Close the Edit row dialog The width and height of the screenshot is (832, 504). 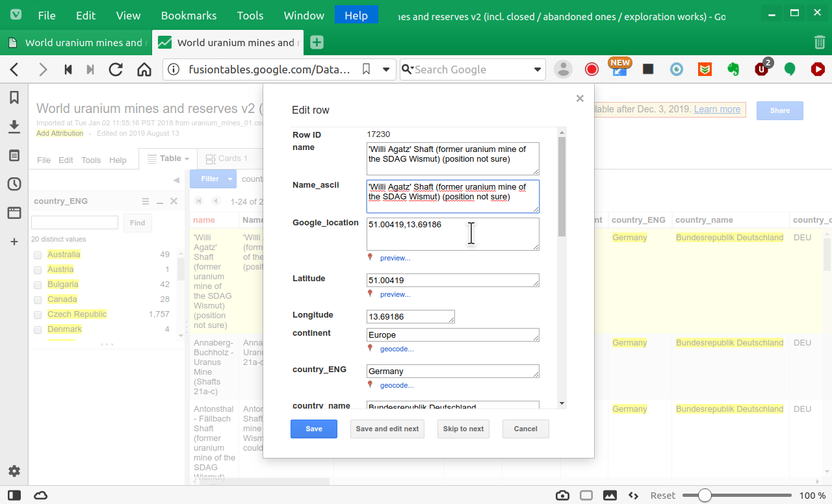click(x=580, y=99)
